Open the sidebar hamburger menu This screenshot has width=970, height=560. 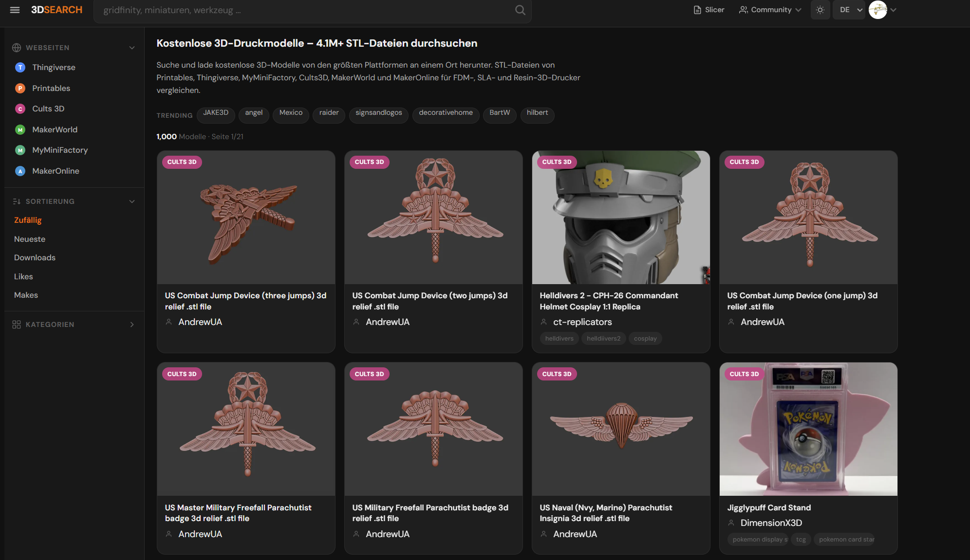pyautogui.click(x=15, y=10)
